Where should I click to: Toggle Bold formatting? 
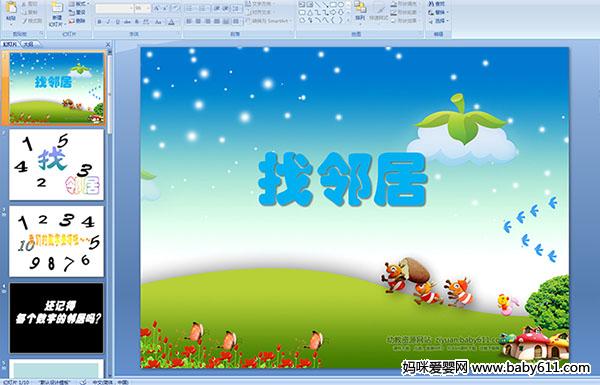click(99, 22)
